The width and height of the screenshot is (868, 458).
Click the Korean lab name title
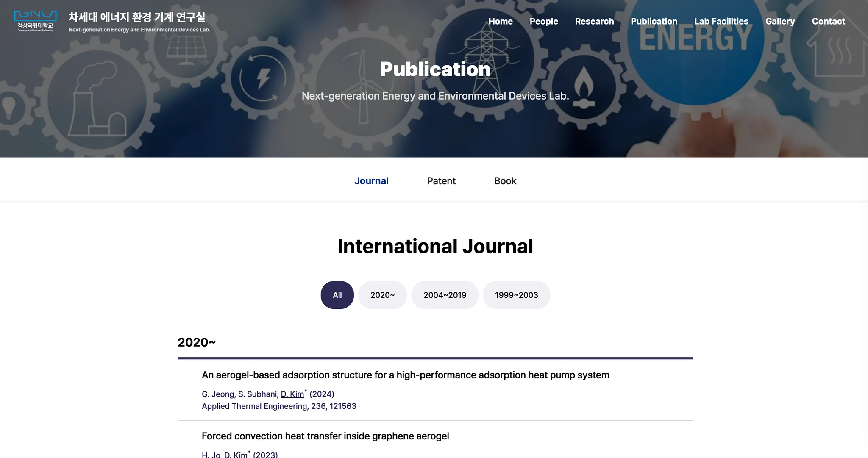click(x=136, y=17)
